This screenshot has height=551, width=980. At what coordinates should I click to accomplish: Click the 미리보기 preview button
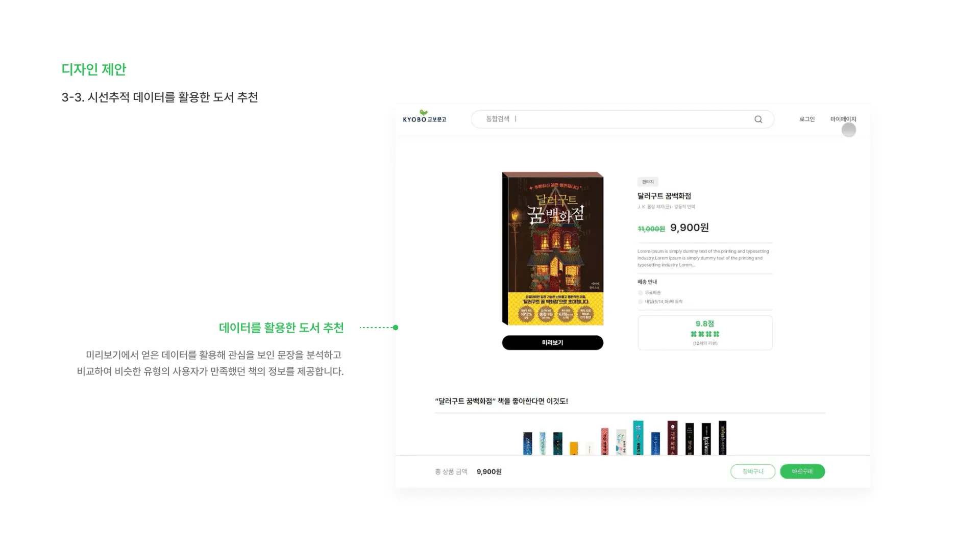552,343
